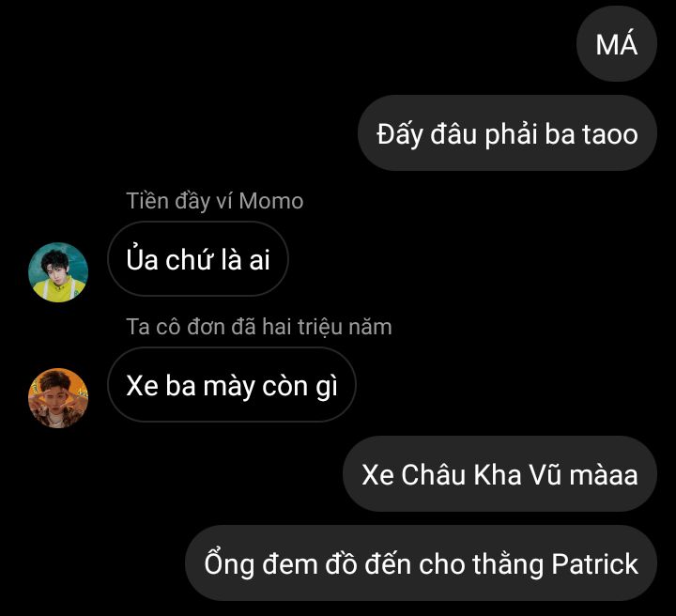676x616 pixels.
Task: Select the message about thằng Patrick
Action: (422, 563)
